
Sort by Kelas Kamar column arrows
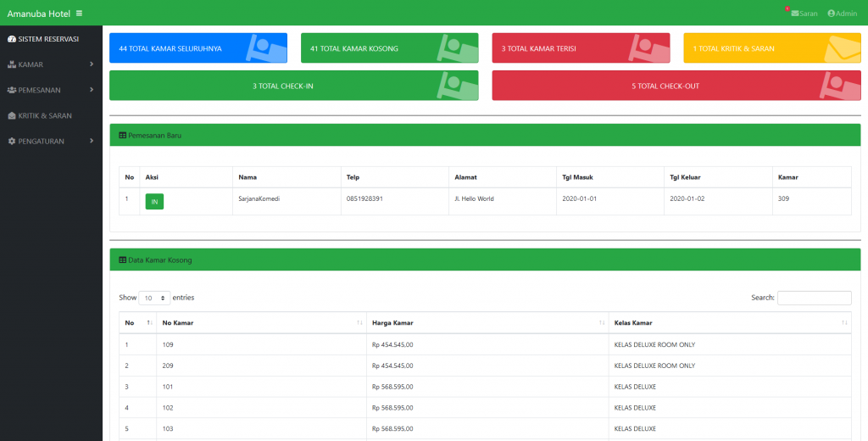844,323
